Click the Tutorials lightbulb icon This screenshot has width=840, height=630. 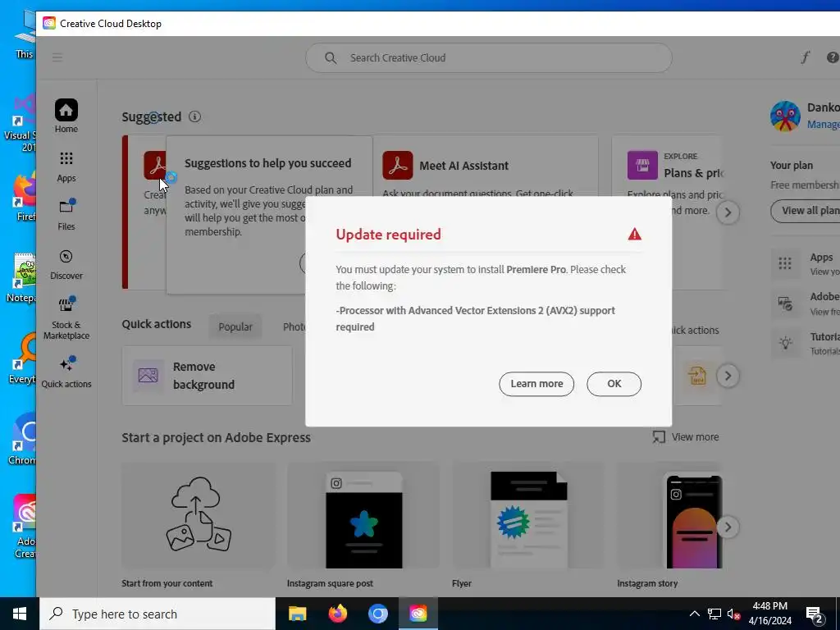785,343
